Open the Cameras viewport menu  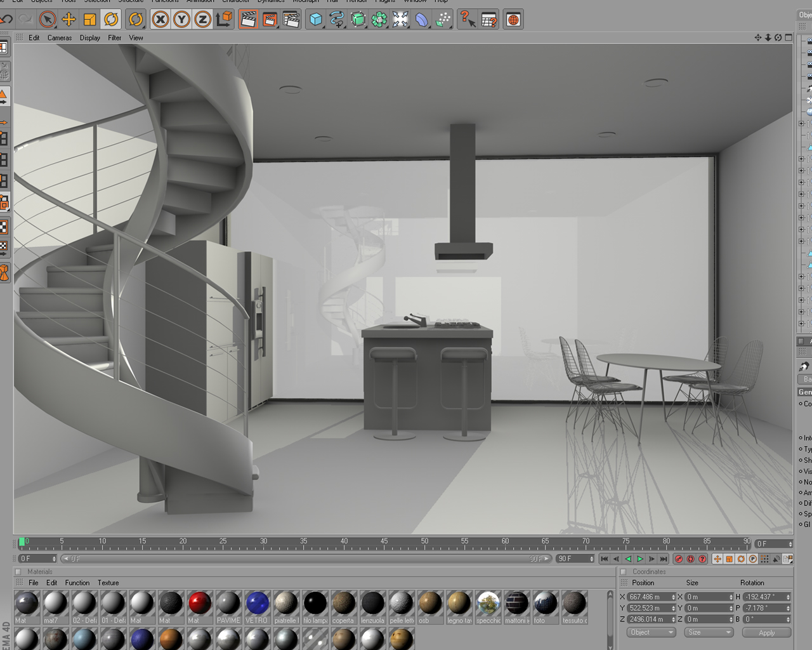point(60,37)
